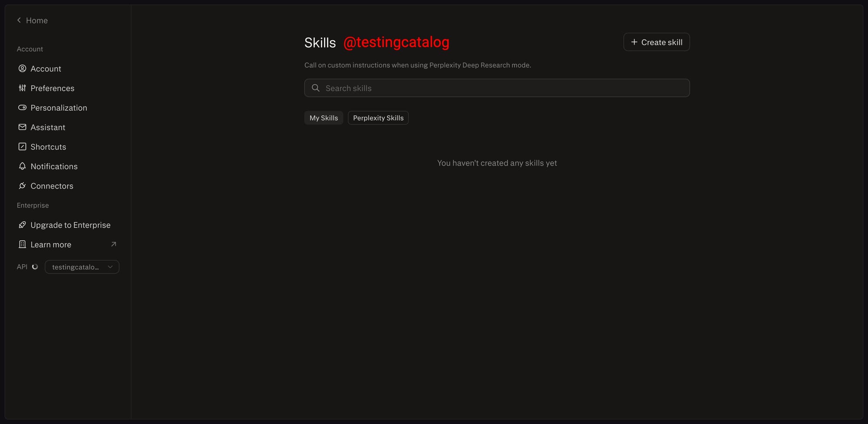Click the Preferences sliders icon
Image resolution: width=868 pixels, height=424 pixels.
(x=22, y=88)
